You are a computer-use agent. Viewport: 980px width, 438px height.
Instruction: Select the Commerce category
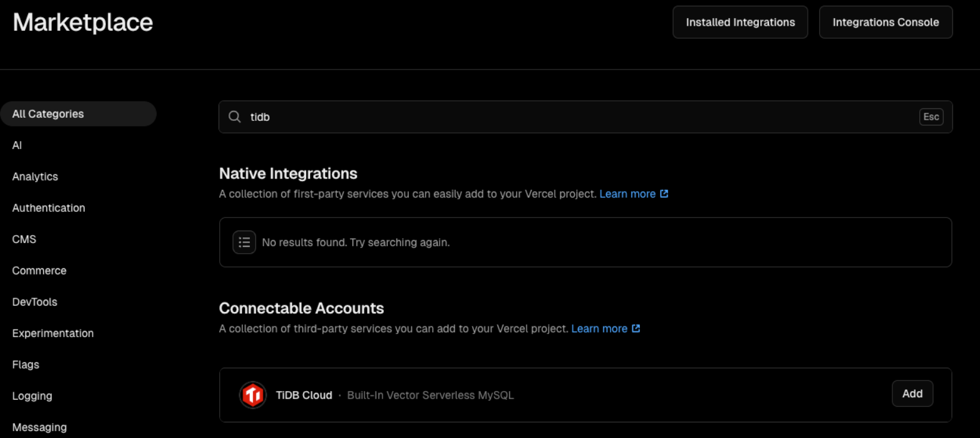coord(39,271)
